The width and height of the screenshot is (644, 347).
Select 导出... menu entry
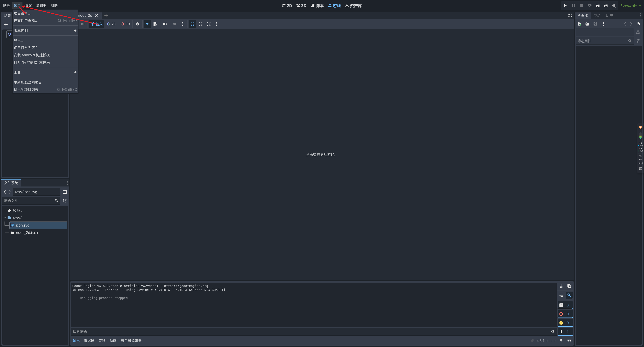point(19,41)
